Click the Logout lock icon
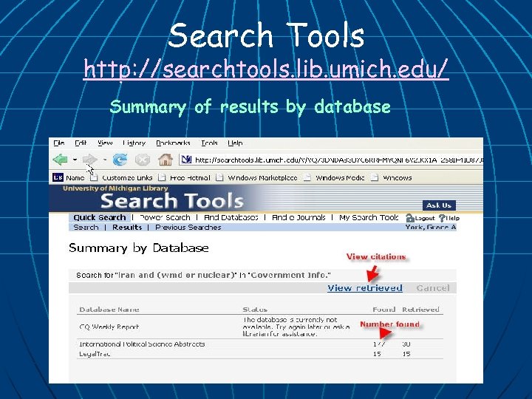The image size is (532, 399). click(410, 218)
